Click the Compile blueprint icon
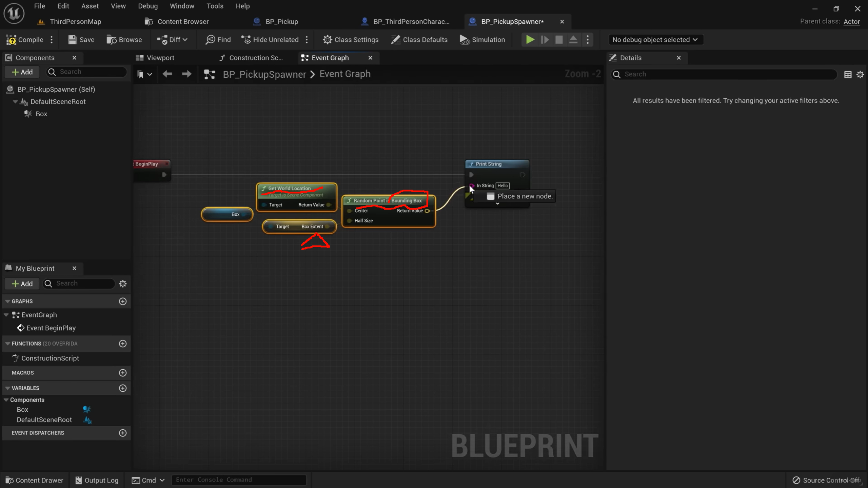Screen dimensions: 868x488 click(12, 40)
